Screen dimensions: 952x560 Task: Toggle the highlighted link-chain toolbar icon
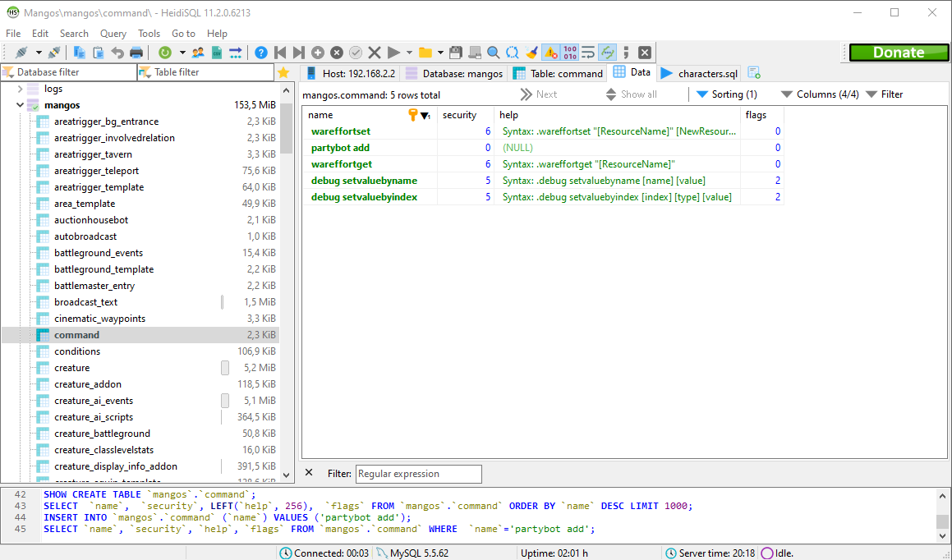607,53
